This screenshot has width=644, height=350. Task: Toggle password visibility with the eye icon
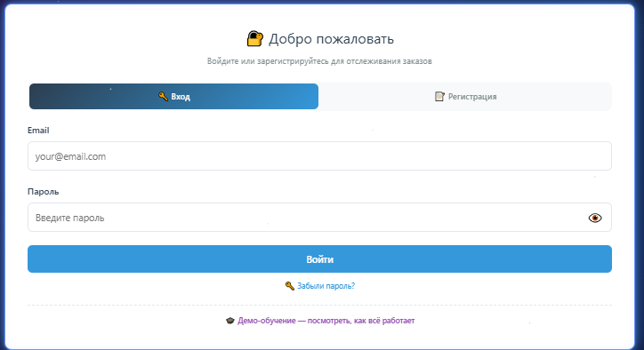click(x=595, y=218)
